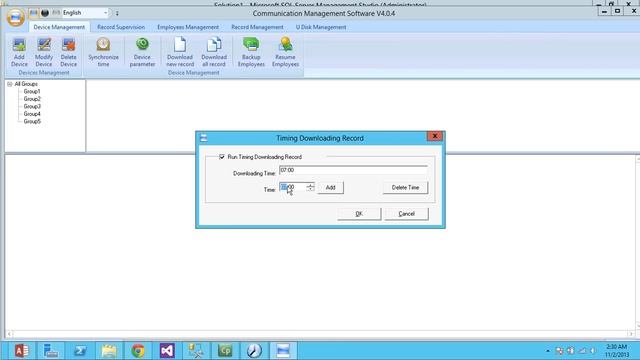Open Captivate Cp taskbar icon
The height and width of the screenshot is (360, 640).
(225, 351)
